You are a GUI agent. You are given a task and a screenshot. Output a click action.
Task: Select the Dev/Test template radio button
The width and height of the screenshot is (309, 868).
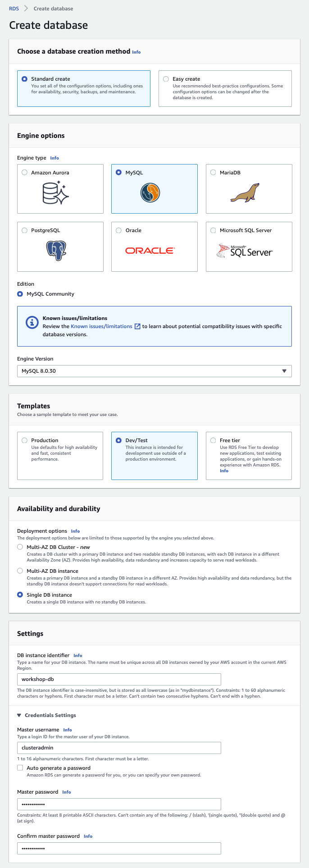[x=119, y=440]
